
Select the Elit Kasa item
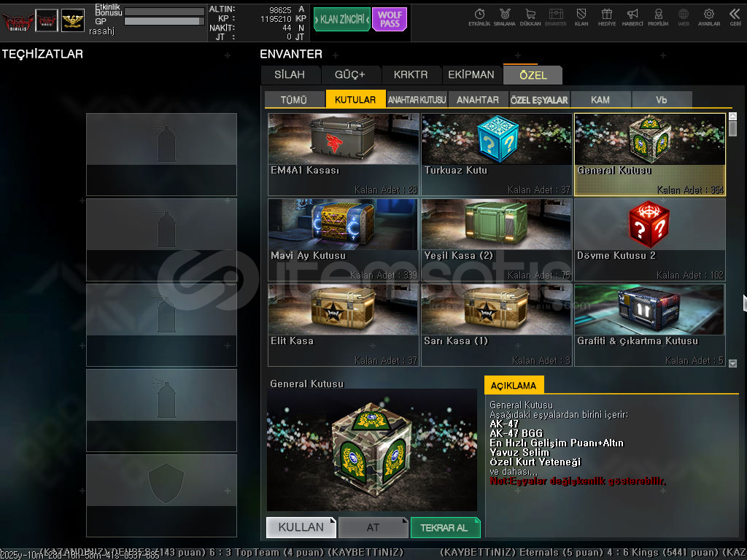click(x=344, y=325)
